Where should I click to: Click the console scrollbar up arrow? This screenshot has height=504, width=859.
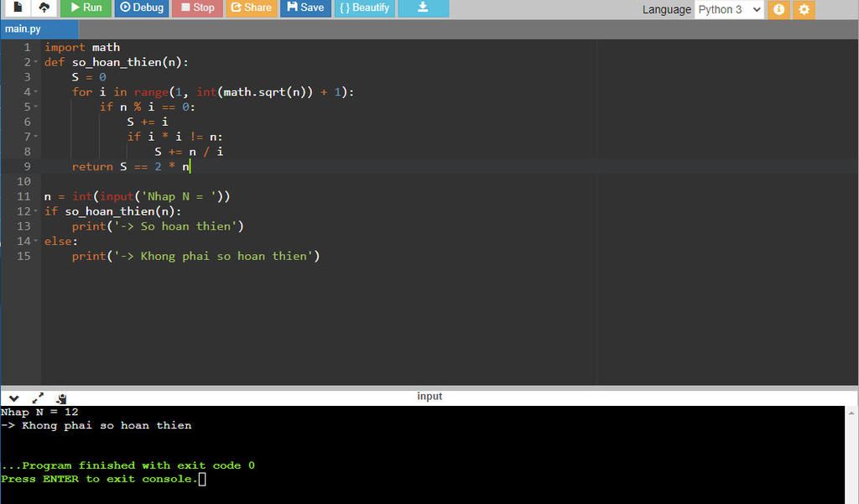[x=851, y=413]
